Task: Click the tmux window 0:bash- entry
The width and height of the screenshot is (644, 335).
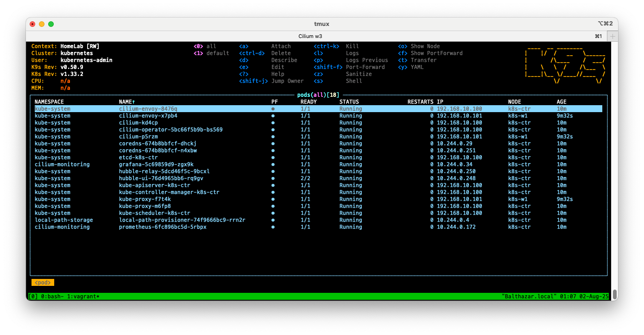Action: 52,296
